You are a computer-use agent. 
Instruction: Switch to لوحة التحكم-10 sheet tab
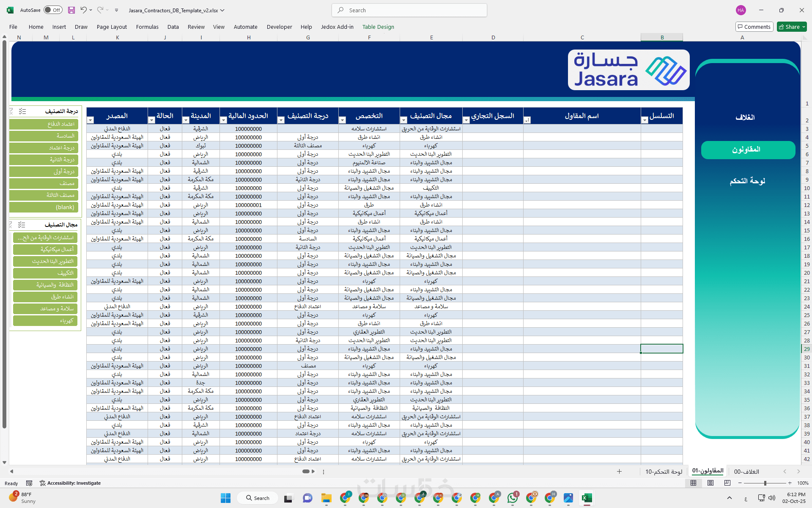(x=664, y=472)
